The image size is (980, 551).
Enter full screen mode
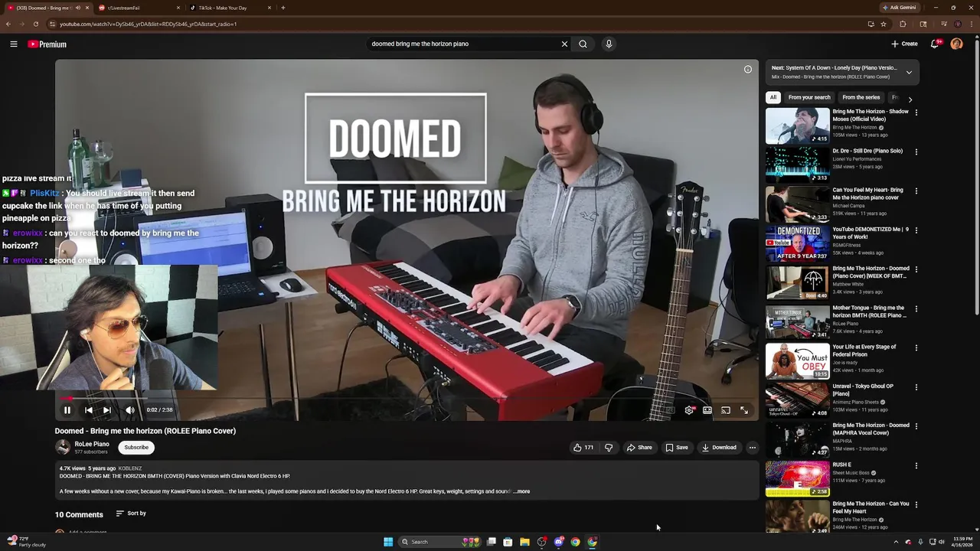(743, 410)
